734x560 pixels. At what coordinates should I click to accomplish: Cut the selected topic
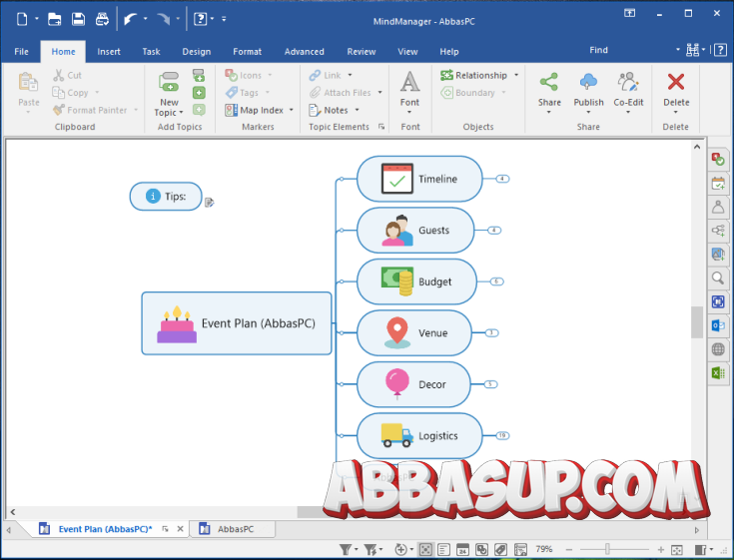click(x=68, y=75)
